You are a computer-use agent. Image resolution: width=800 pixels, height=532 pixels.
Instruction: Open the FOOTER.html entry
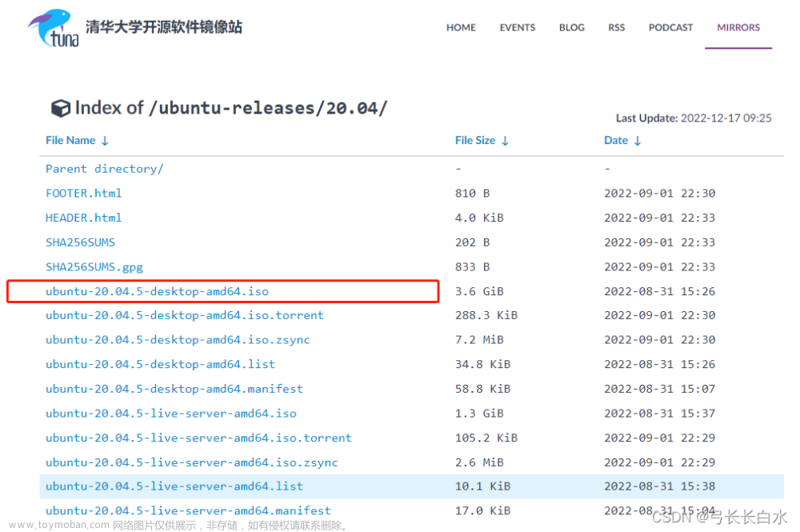click(83, 193)
